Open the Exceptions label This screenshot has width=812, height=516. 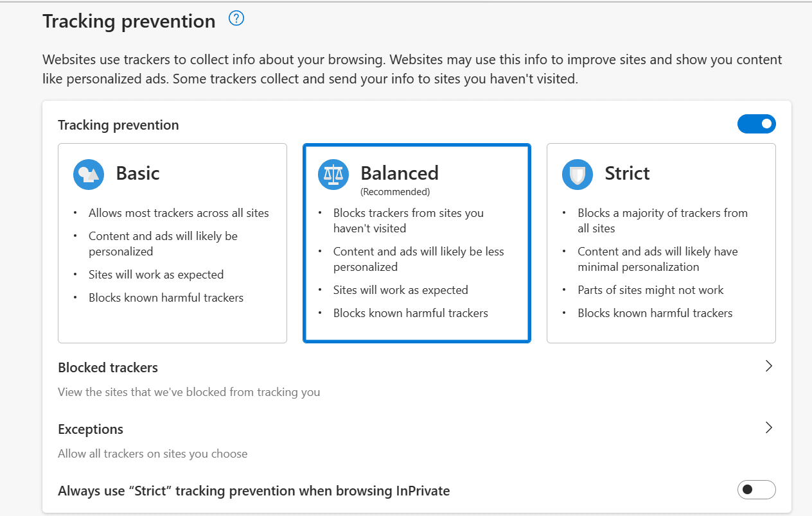tap(91, 429)
